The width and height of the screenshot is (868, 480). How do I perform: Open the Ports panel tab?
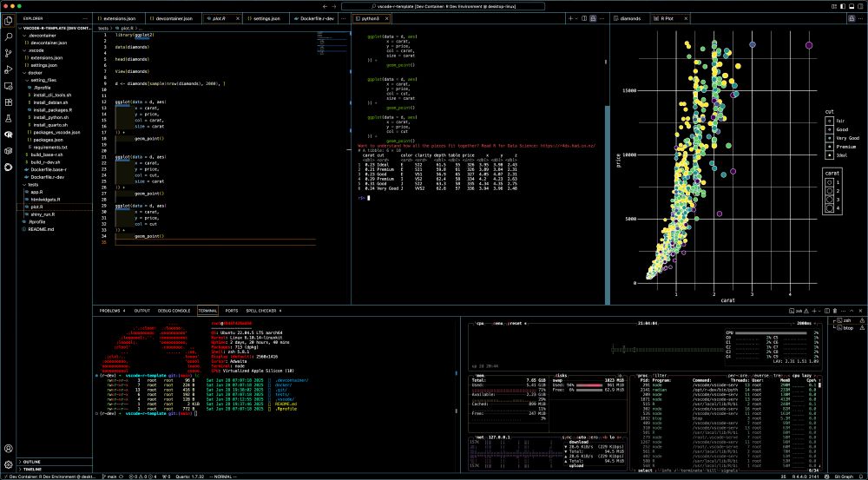click(x=232, y=311)
